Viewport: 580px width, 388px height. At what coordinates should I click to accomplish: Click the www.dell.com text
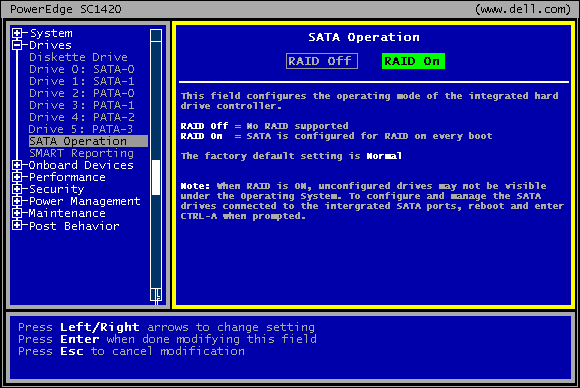point(523,9)
